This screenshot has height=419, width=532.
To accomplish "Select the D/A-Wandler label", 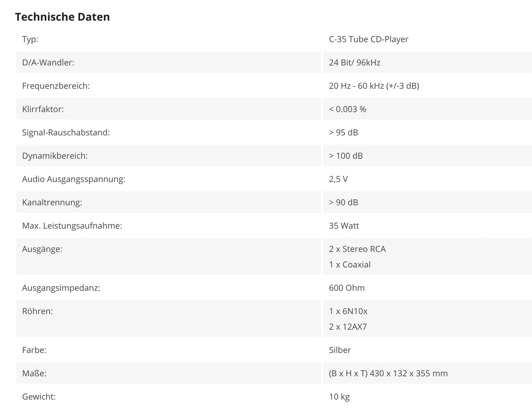I will tap(48, 63).
